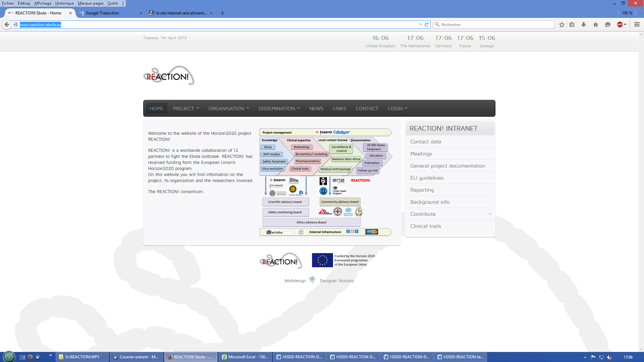The image size is (644, 362).
Task: Expand the Contribute intranet section
Action: 450,214
